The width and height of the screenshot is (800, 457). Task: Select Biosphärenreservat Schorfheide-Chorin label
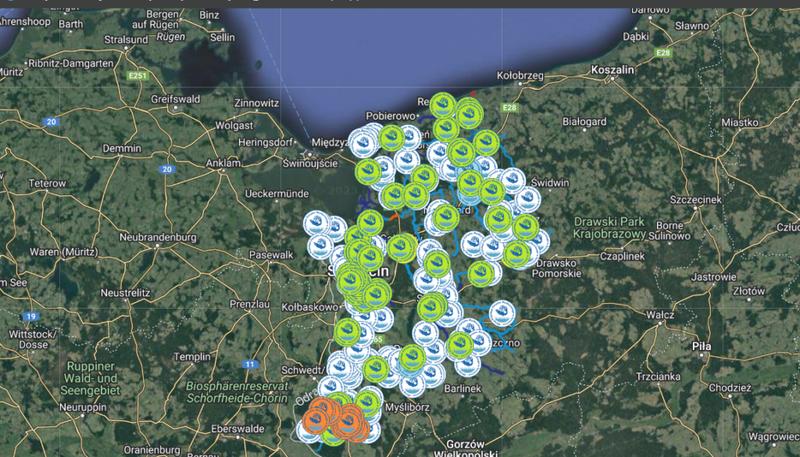point(237,392)
